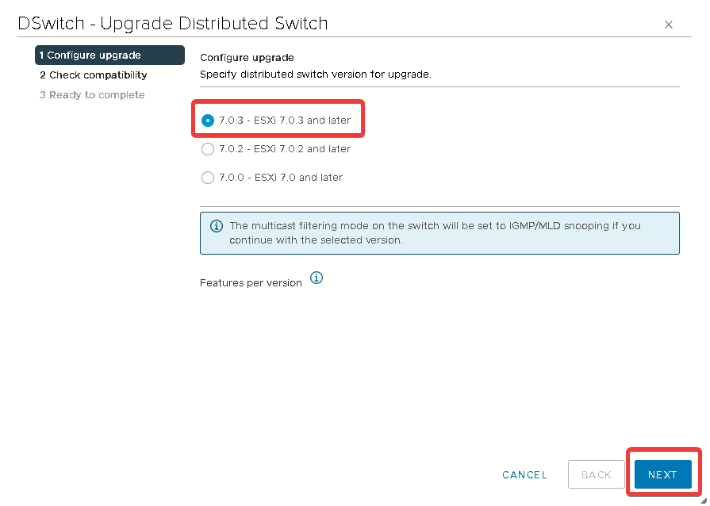Jump to step 2 Check compatibility
This screenshot has height=506, width=710.
[93, 75]
